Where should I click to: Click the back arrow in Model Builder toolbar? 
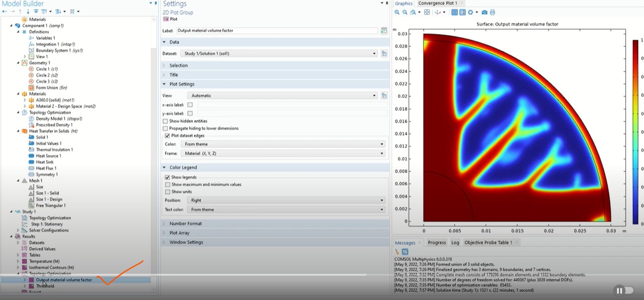pyautogui.click(x=4, y=11)
